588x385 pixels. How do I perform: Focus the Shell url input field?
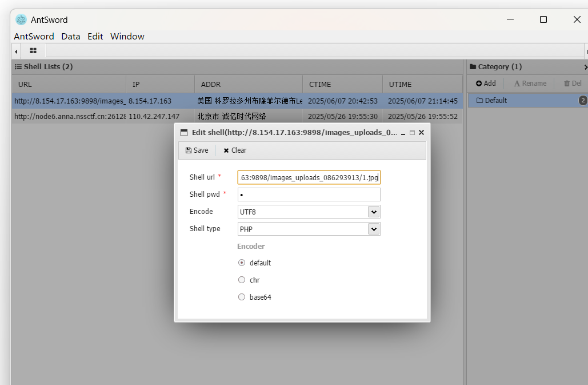tap(309, 177)
